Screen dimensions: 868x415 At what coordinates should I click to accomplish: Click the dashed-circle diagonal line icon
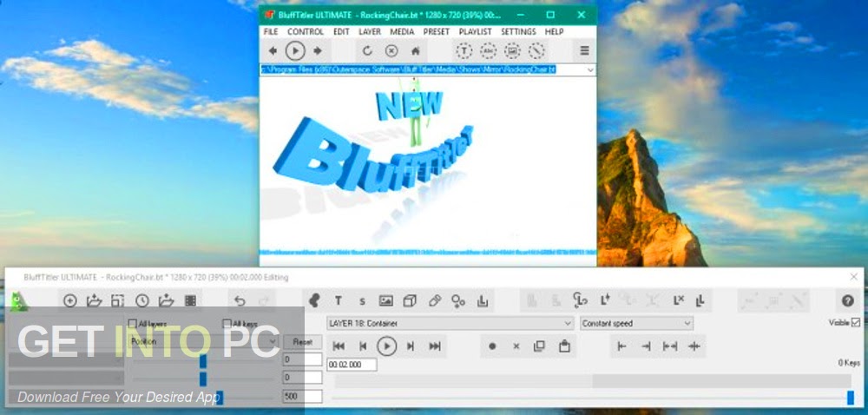pyautogui.click(x=536, y=51)
